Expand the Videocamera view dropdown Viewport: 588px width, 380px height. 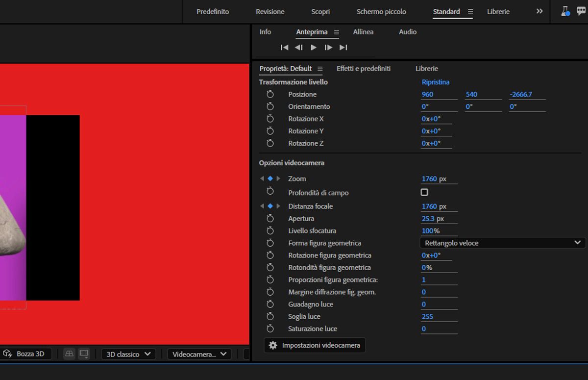point(199,354)
